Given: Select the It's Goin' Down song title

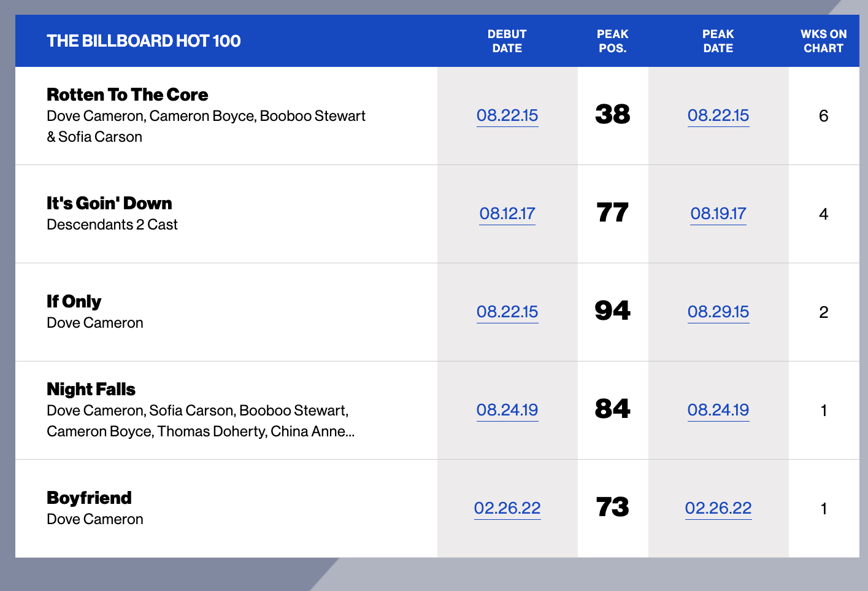Looking at the screenshot, I should pyautogui.click(x=109, y=203).
